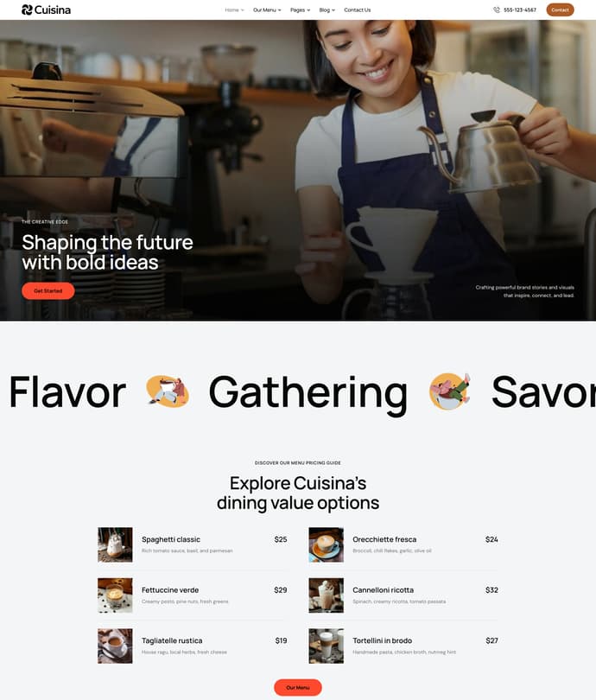Open the Pages dropdown menu
The image size is (596, 700).
pyautogui.click(x=300, y=10)
